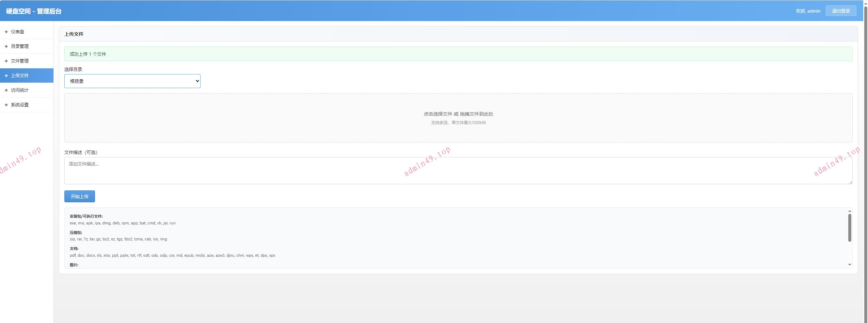Click the down arrow of file types scrollbar
868x323 pixels.
tap(850, 265)
